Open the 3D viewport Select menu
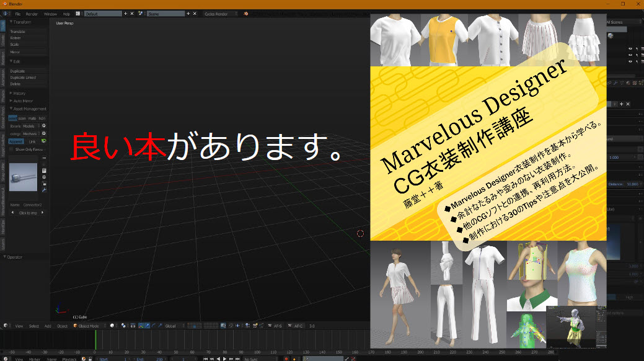The width and height of the screenshot is (644, 361). tap(34, 326)
